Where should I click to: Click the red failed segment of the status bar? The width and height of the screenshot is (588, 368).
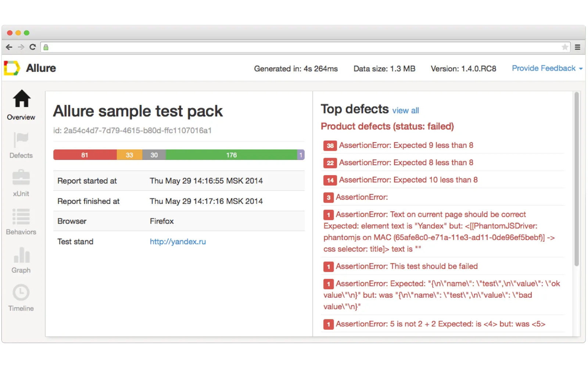tap(85, 155)
